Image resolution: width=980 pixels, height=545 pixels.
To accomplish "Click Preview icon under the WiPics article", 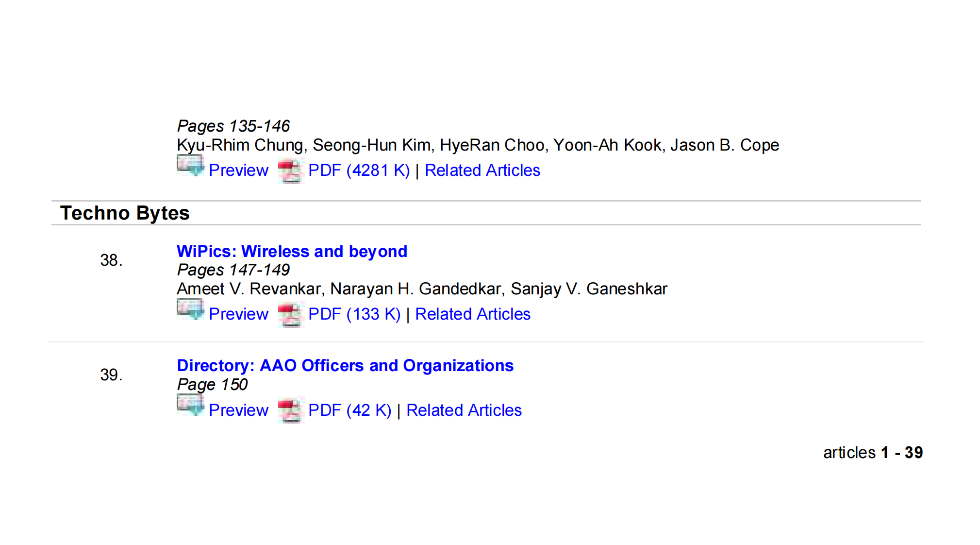I will (x=190, y=309).
